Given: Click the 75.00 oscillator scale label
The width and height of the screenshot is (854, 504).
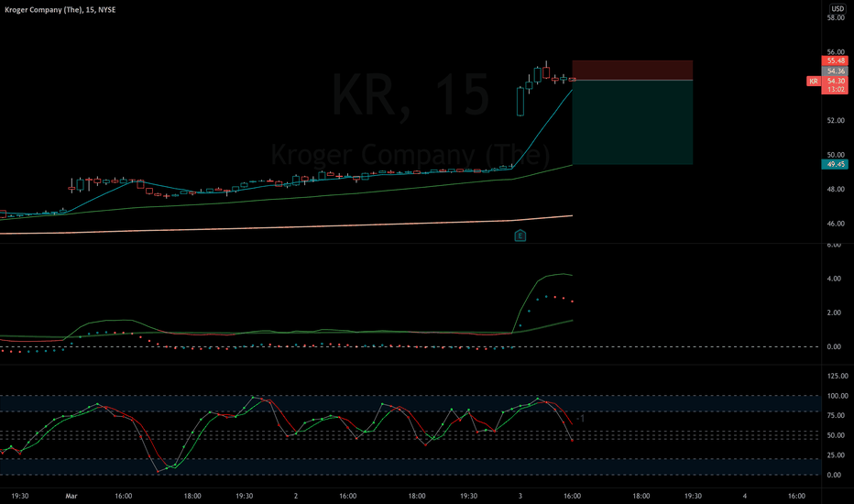Looking at the screenshot, I should (x=836, y=416).
